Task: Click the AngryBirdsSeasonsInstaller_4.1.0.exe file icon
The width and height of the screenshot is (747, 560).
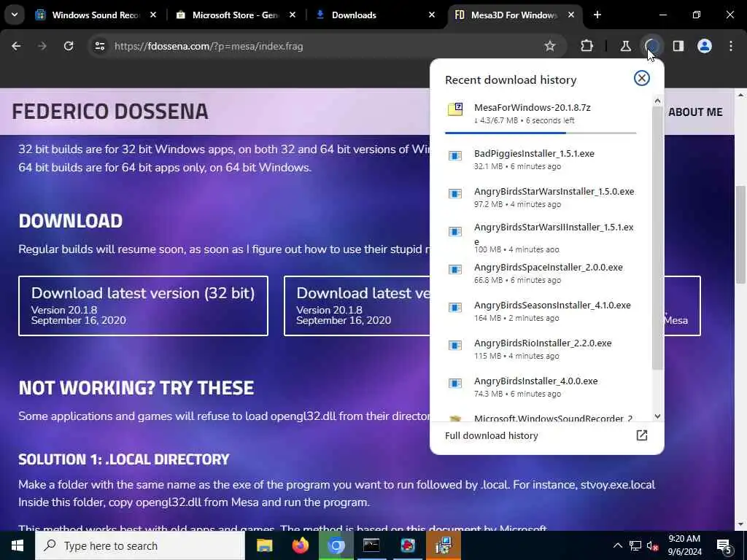Action: click(x=455, y=307)
